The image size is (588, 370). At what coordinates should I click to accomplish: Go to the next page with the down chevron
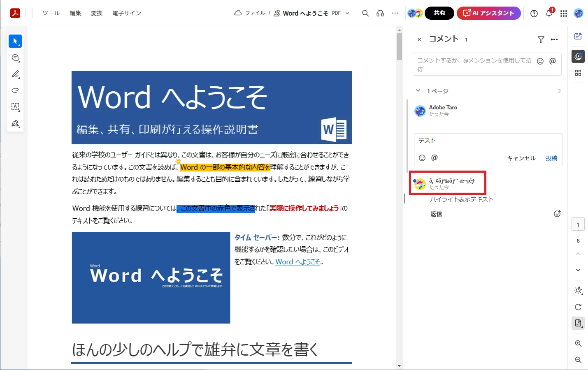(578, 270)
